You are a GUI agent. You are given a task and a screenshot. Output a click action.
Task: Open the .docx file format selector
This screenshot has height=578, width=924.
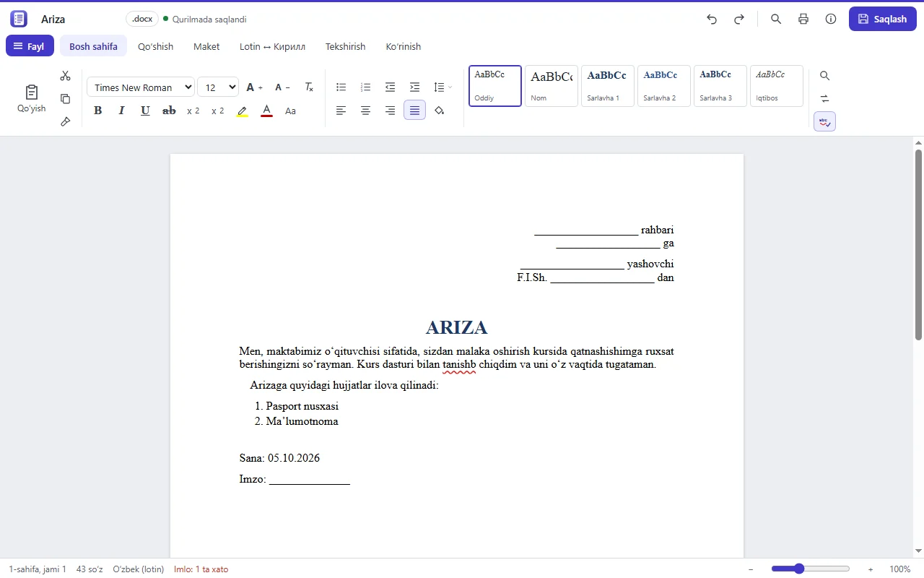(x=141, y=19)
